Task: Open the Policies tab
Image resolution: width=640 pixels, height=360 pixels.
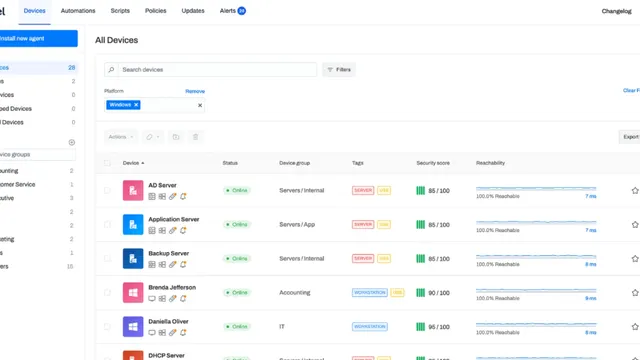Action: point(156,11)
